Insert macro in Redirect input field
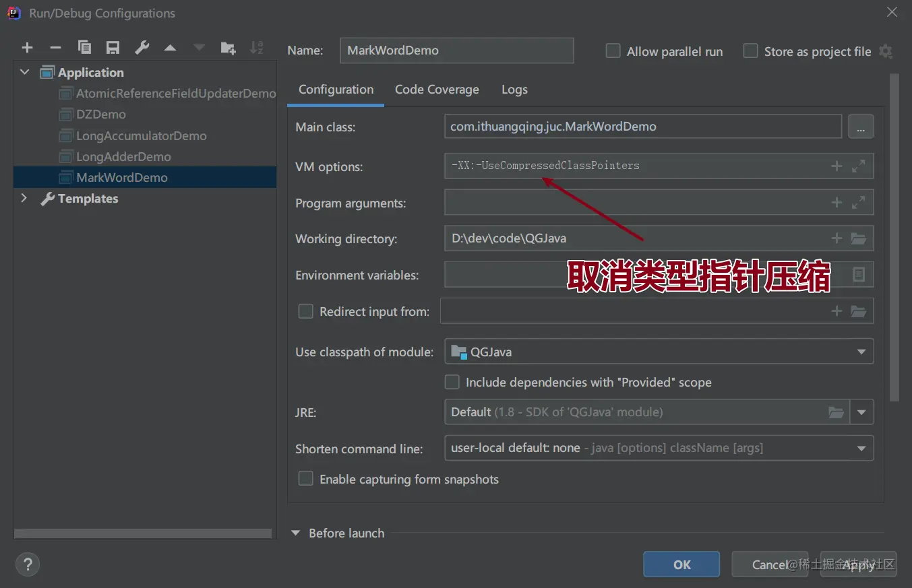This screenshot has width=912, height=588. tap(837, 311)
